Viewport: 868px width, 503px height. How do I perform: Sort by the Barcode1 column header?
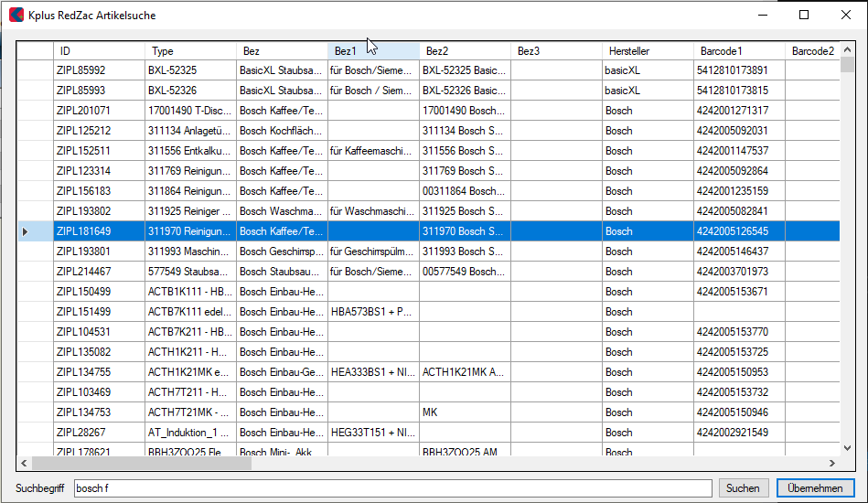tap(739, 51)
